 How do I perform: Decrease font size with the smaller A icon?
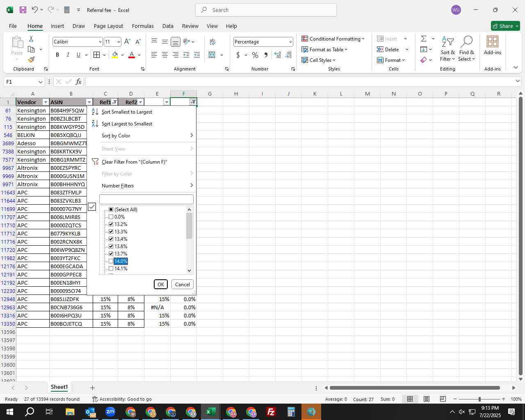[138, 41]
